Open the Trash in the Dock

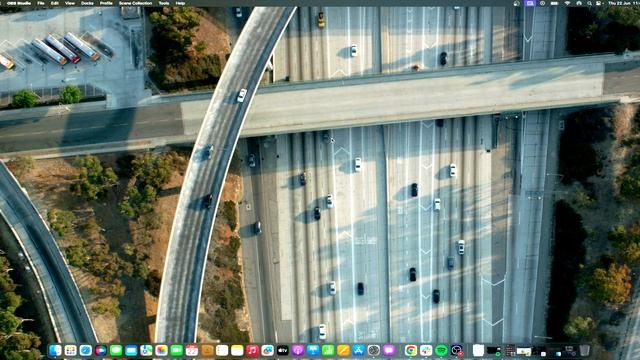(584, 350)
